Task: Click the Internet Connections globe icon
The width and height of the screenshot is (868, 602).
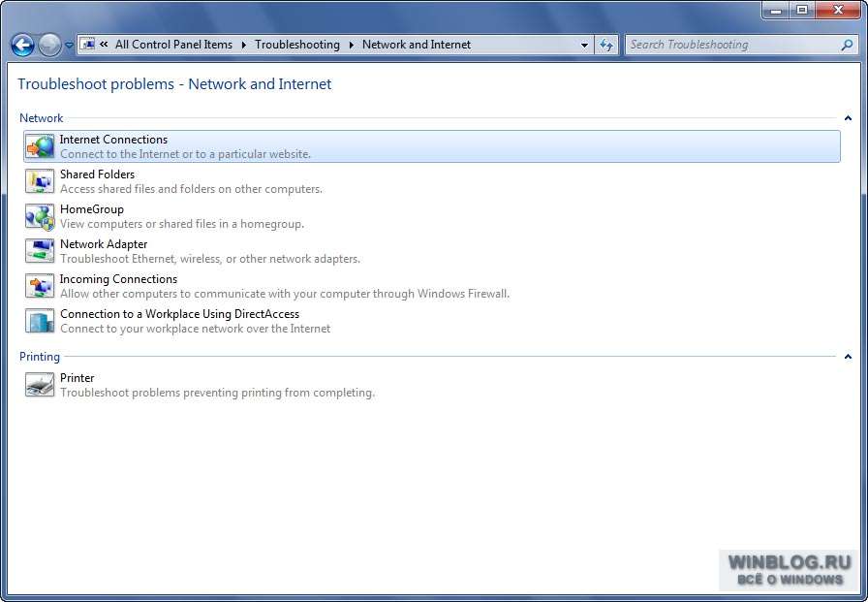Action: [40, 146]
